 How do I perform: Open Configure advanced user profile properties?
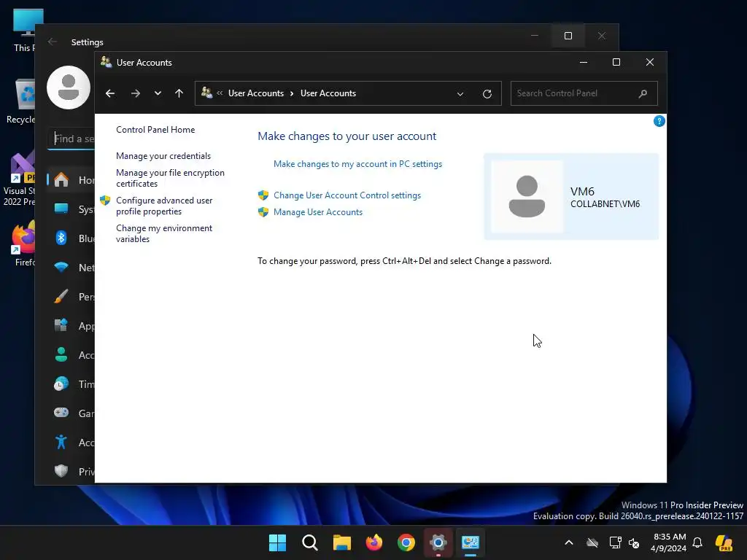[x=164, y=206]
